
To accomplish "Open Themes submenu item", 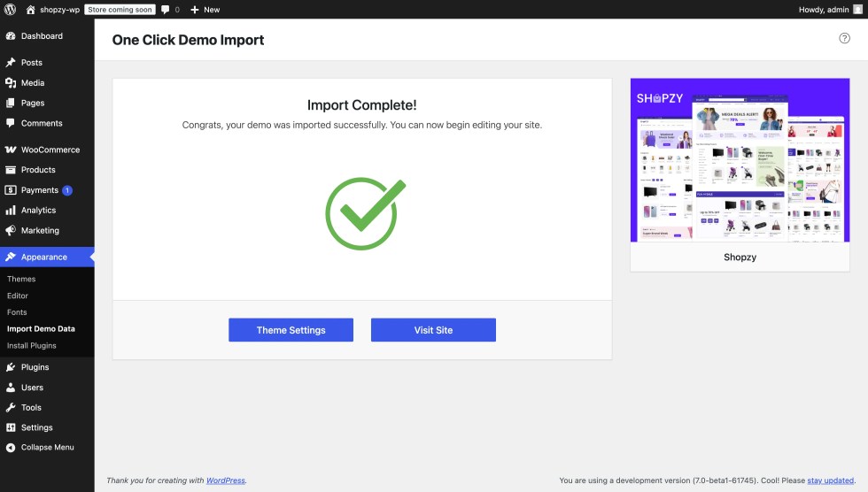I will pyautogui.click(x=21, y=279).
